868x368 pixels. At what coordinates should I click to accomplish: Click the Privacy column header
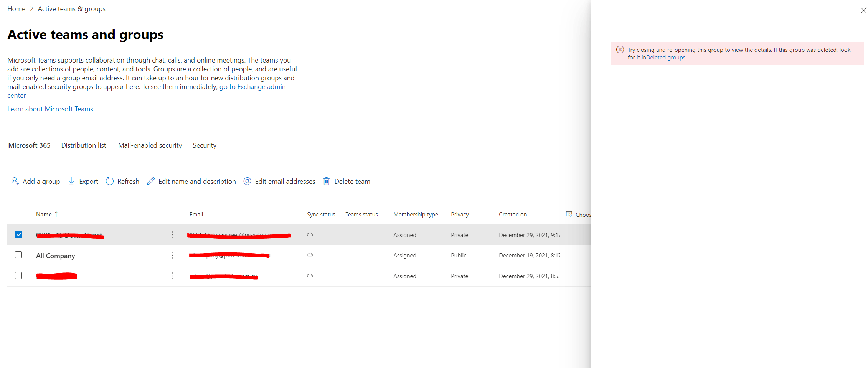tap(460, 215)
